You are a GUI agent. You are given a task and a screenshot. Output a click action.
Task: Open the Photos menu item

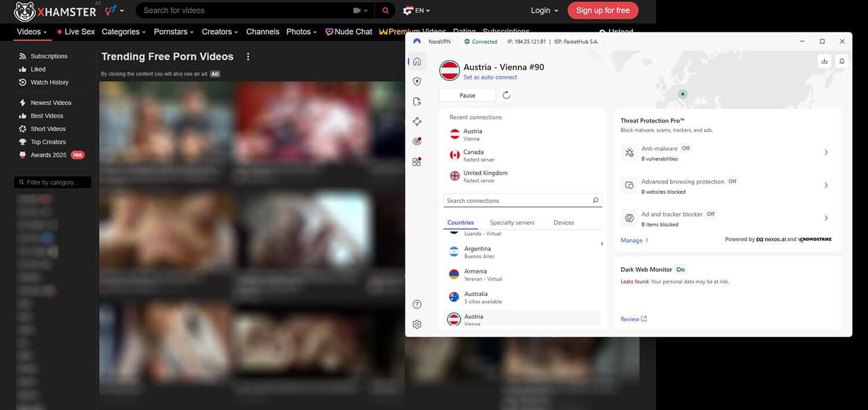[301, 32]
